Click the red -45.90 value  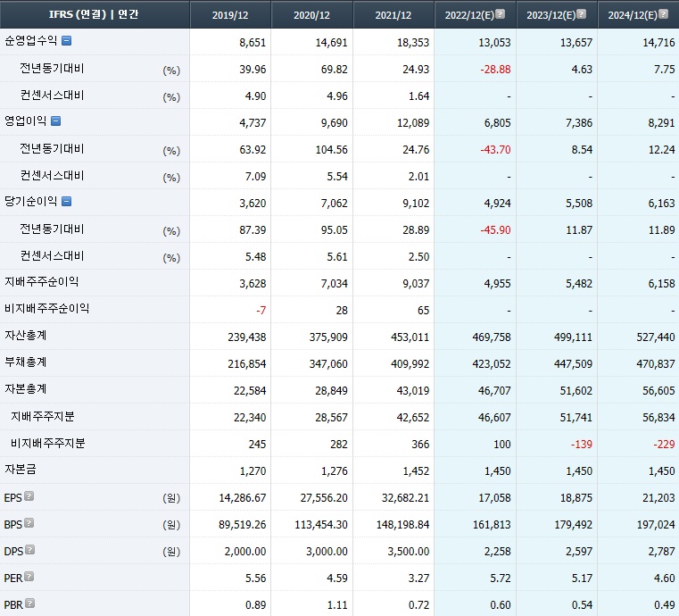(x=495, y=230)
